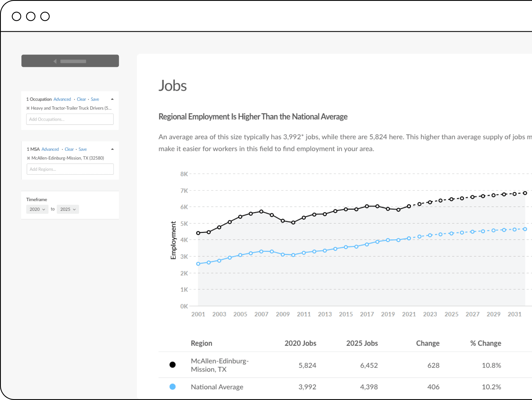Click the Add Regions input field
The height and width of the screenshot is (400, 532).
pos(70,169)
